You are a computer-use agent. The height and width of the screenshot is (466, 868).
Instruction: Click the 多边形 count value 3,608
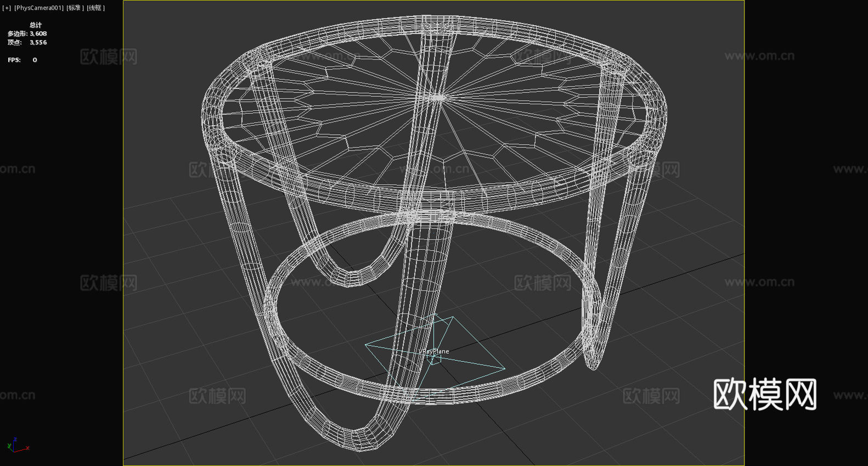(x=38, y=33)
